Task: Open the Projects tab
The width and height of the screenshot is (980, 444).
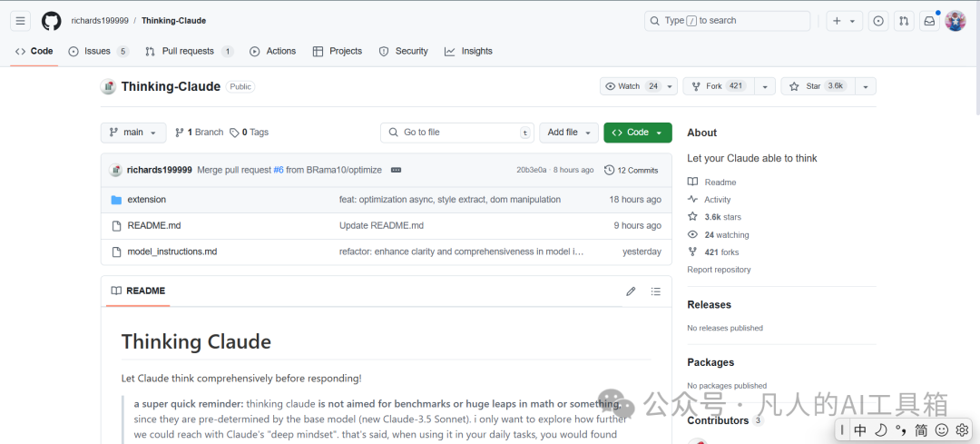Action: pos(338,51)
